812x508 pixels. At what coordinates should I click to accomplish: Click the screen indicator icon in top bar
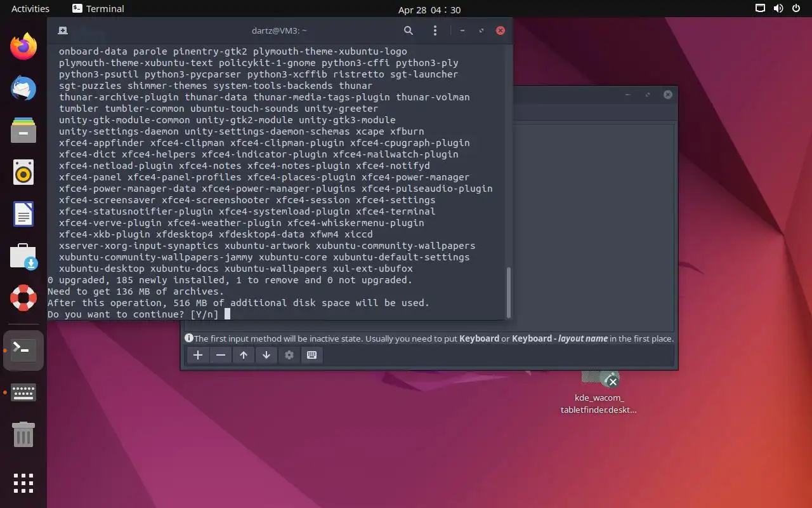click(x=760, y=9)
